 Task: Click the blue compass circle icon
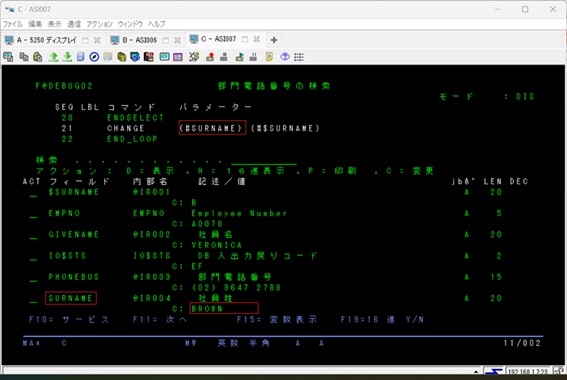coord(94,57)
